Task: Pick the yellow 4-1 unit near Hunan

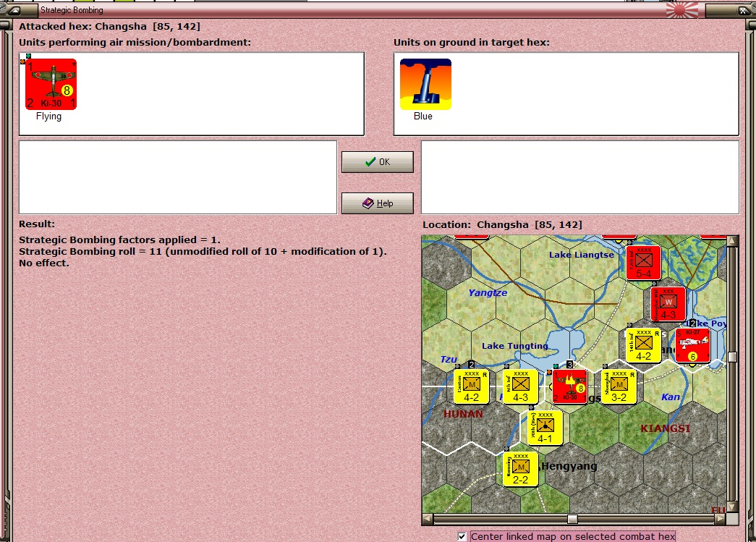Action: 545,428
